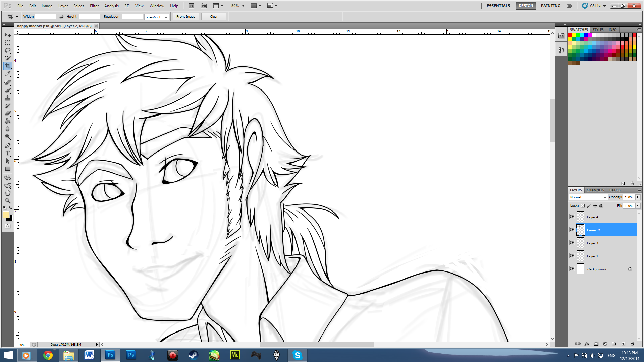Hide Layer 1 visibility eye

[x=572, y=256]
